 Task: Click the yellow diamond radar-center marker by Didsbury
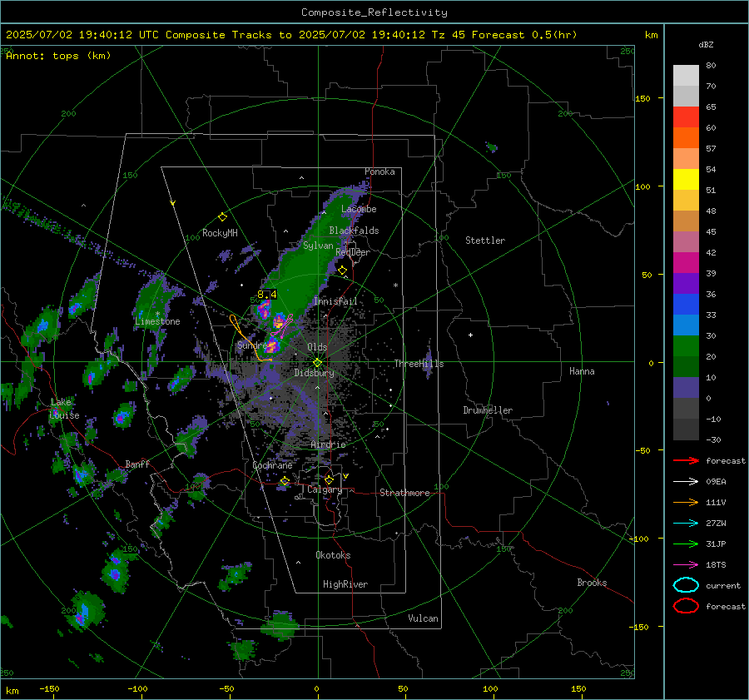pyautogui.click(x=318, y=363)
